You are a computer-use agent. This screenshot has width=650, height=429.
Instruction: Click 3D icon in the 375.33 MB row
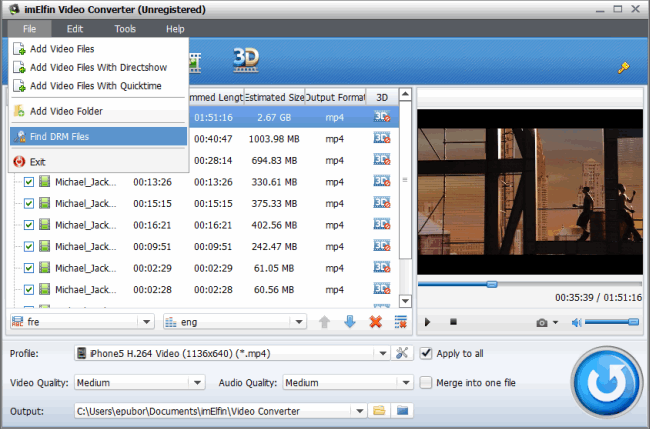point(382,203)
